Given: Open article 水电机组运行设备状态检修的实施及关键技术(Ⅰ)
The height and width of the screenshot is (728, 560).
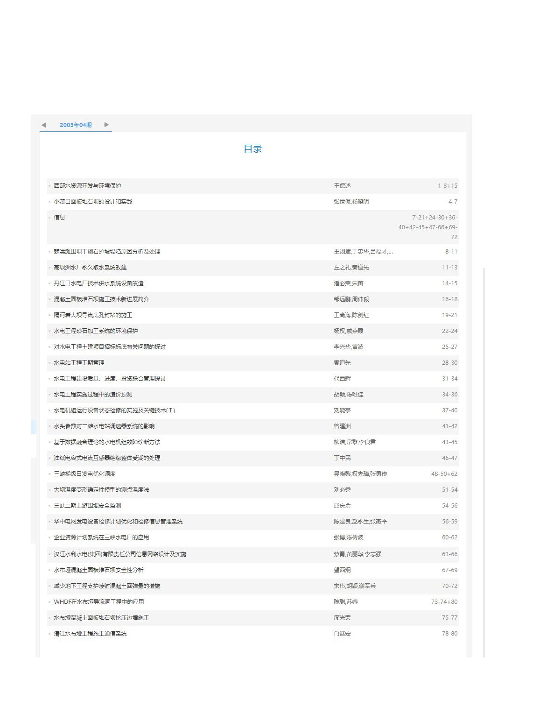Looking at the screenshot, I should (x=115, y=410).
